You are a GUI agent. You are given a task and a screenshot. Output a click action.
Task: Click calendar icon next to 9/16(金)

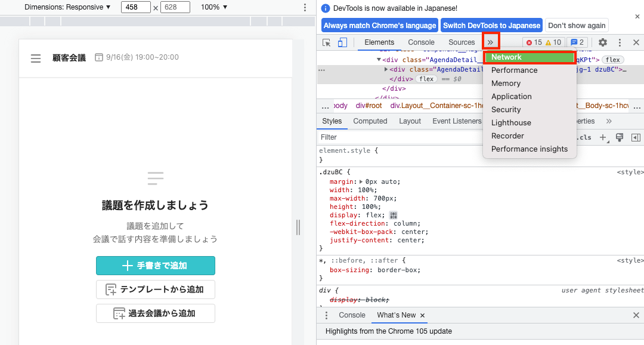click(x=98, y=57)
